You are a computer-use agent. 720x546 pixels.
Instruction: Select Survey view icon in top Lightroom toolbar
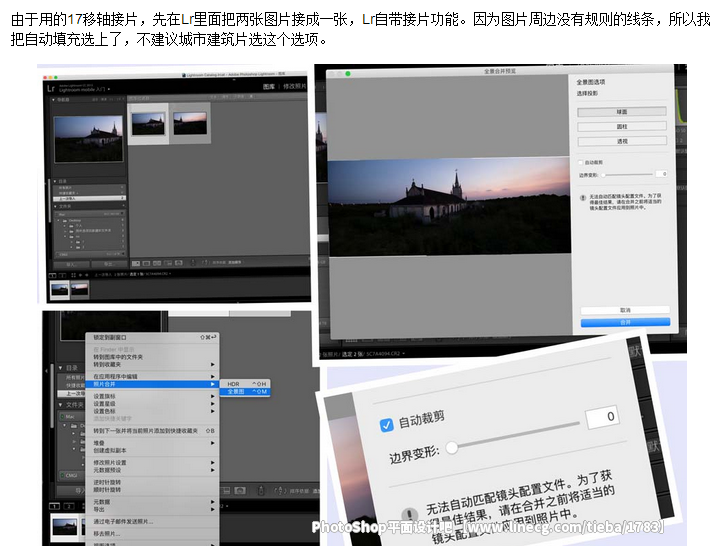point(168,263)
